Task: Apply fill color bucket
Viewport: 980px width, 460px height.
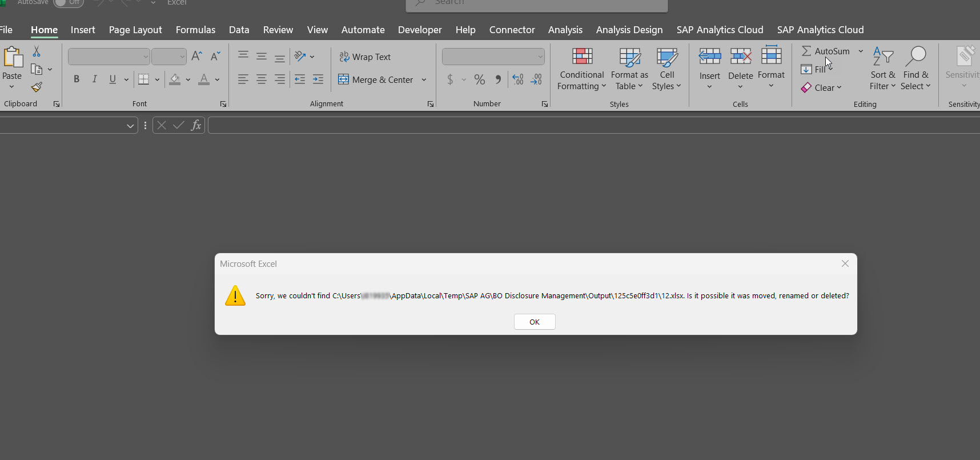Action: [175, 79]
